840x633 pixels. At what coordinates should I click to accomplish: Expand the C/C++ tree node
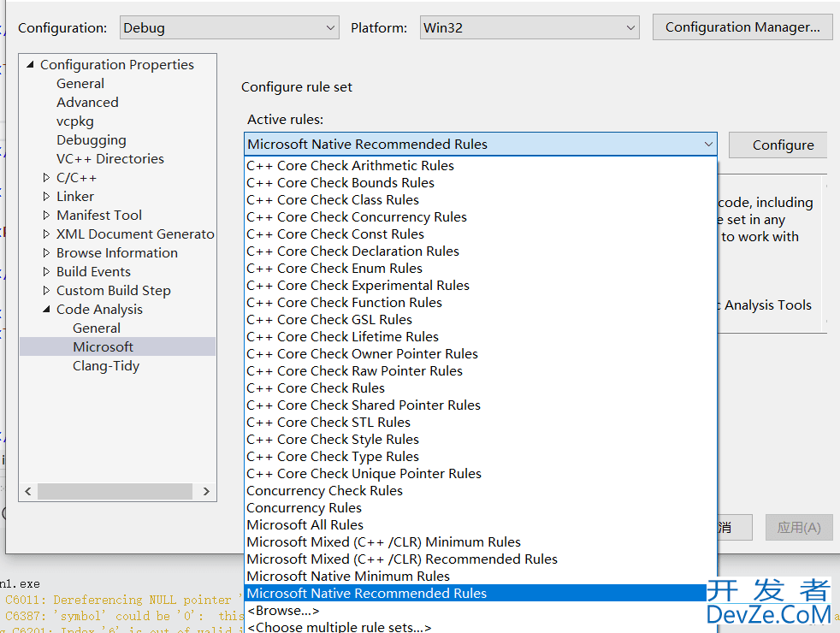tap(46, 178)
